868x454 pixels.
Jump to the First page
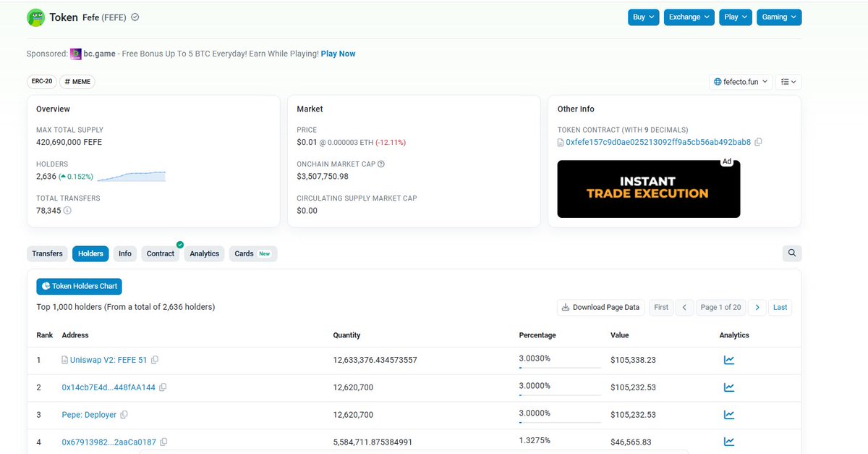coord(661,307)
